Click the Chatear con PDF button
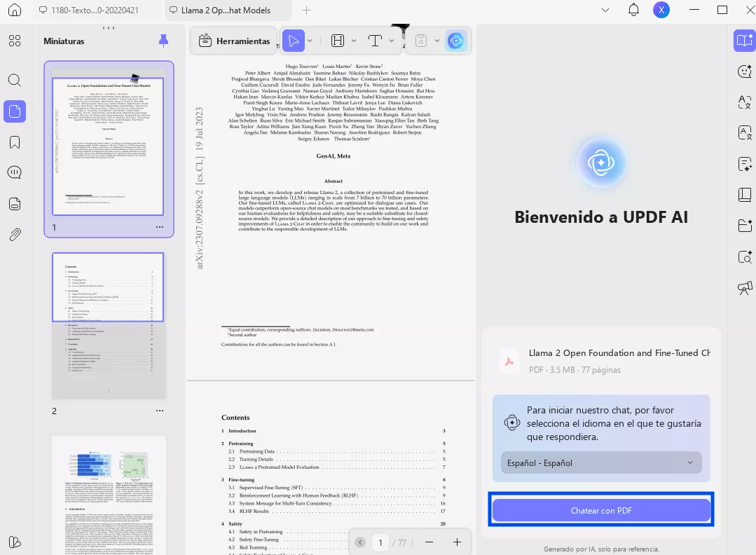The image size is (756, 555). click(601, 511)
